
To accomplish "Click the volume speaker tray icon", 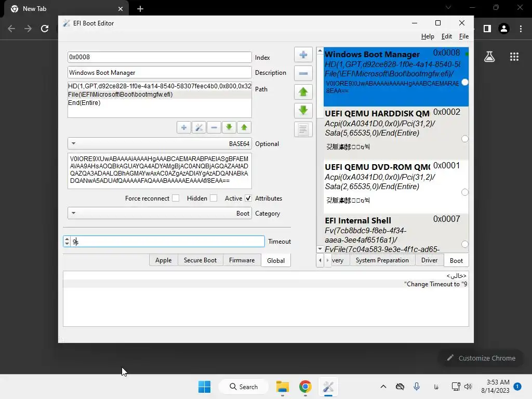I will [x=468, y=387].
